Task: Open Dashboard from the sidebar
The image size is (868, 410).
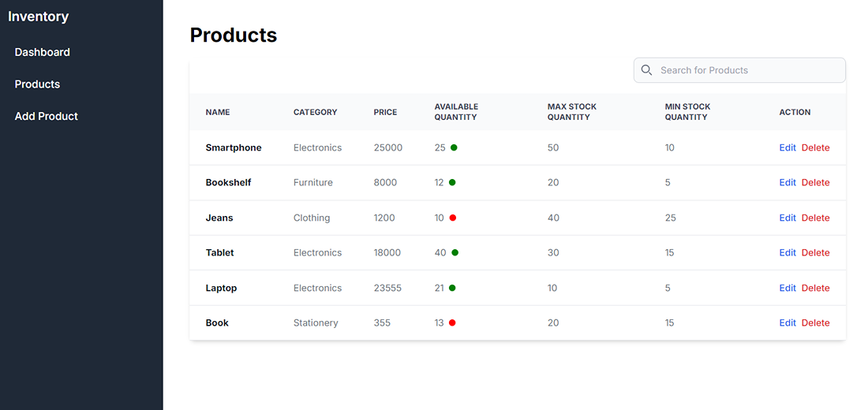Action: click(42, 52)
